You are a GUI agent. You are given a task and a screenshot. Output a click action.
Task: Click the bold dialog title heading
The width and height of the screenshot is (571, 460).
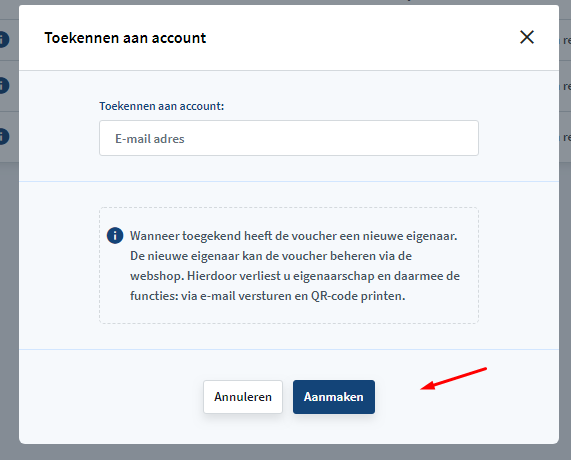coord(125,38)
